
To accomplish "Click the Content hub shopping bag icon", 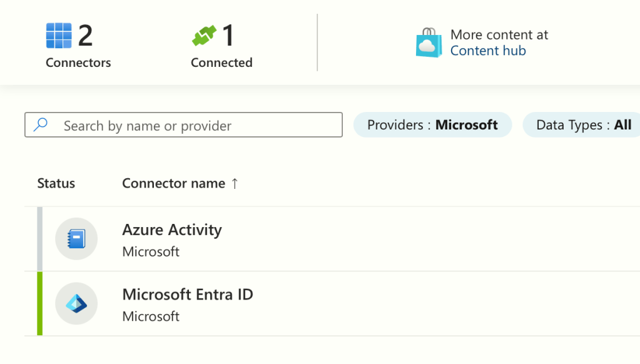I will click(x=429, y=43).
